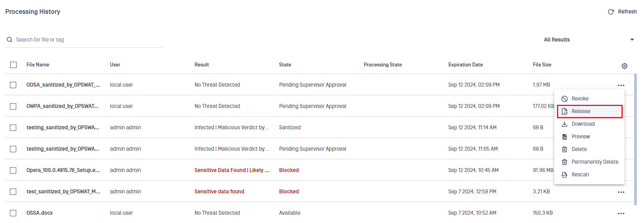
Task: Select Permanently Delete menu entry
Action: (x=589, y=162)
